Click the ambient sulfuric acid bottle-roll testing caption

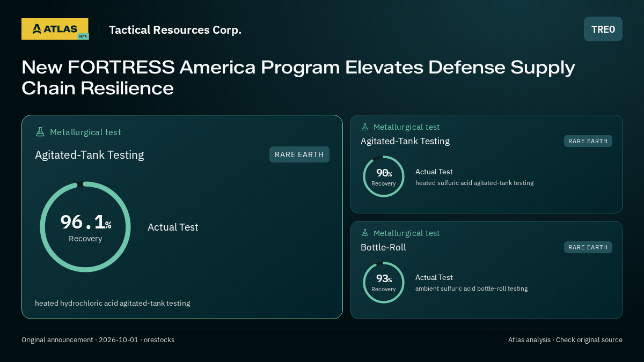[x=471, y=288]
